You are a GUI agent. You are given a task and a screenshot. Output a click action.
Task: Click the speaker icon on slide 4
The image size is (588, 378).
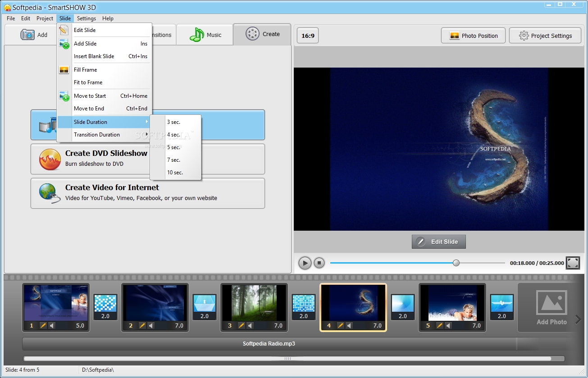(349, 325)
